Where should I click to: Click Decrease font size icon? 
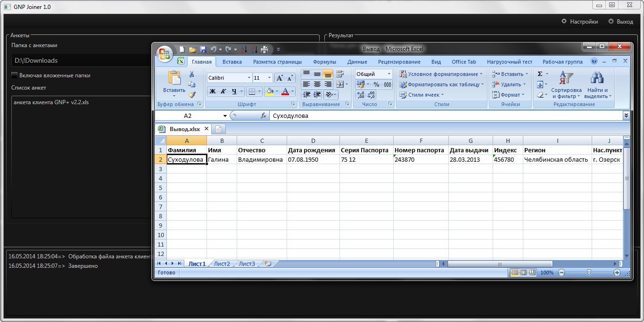pyautogui.click(x=290, y=78)
